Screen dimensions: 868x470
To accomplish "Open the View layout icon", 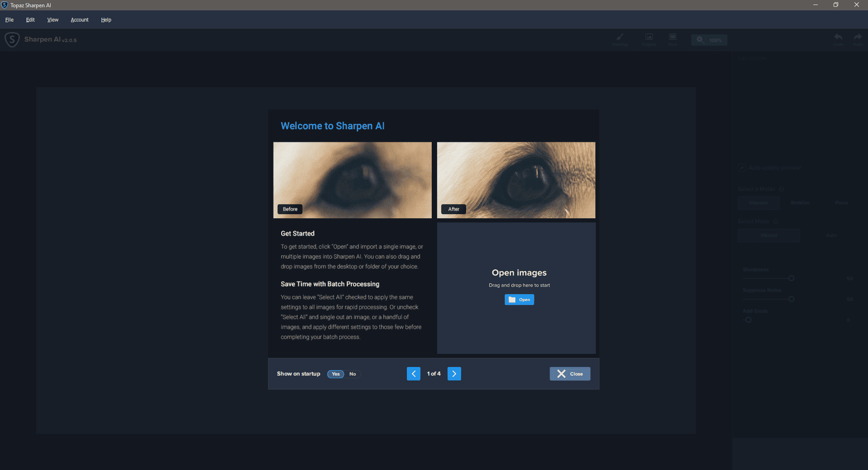I will point(673,39).
